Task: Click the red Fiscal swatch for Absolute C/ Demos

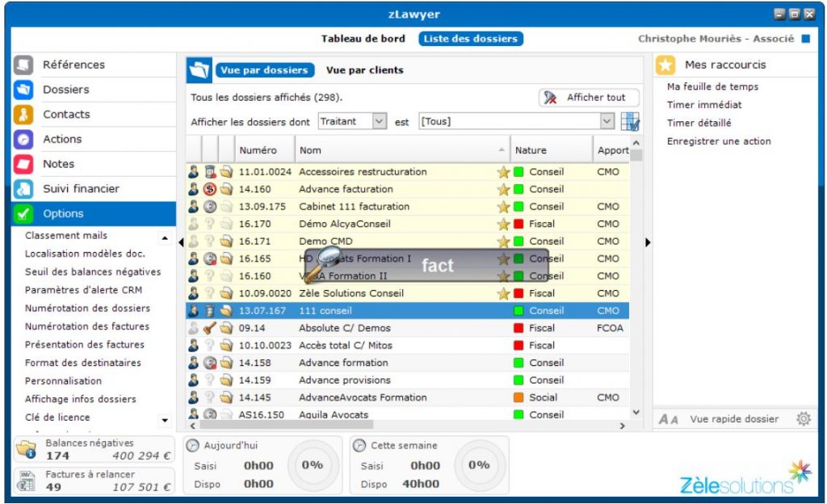Action: coord(518,328)
